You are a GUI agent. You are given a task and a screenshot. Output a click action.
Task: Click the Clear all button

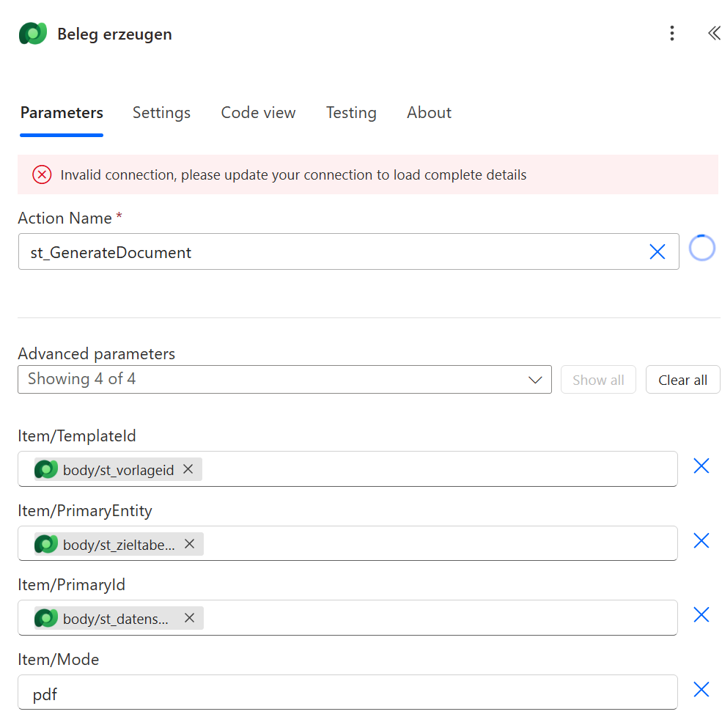[x=682, y=380]
